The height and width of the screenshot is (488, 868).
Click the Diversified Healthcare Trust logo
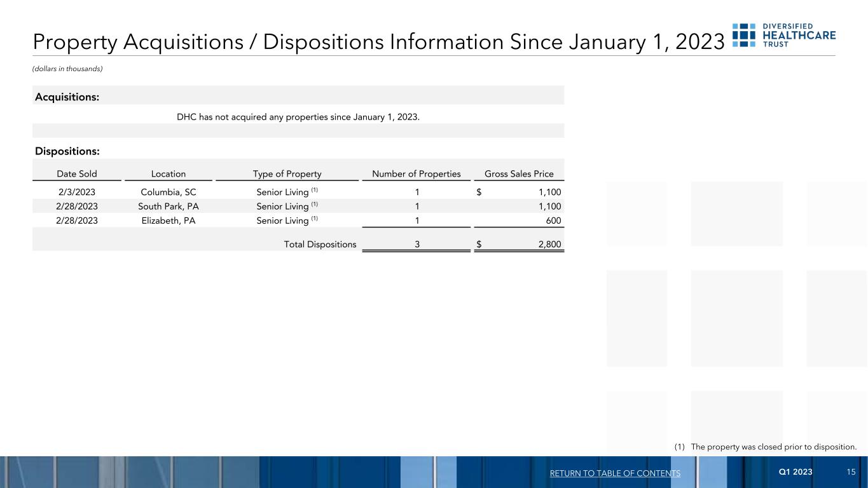[784, 36]
